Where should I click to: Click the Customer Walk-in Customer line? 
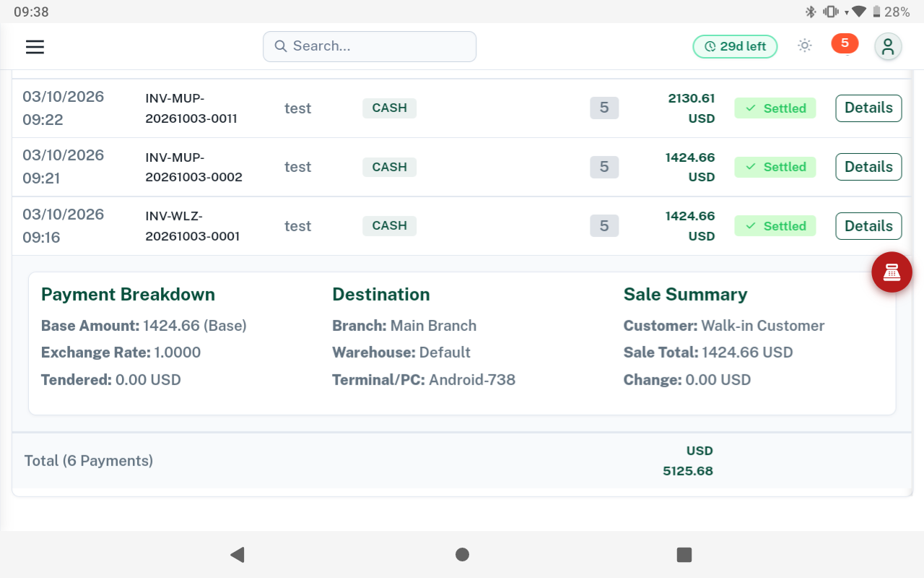click(x=724, y=326)
